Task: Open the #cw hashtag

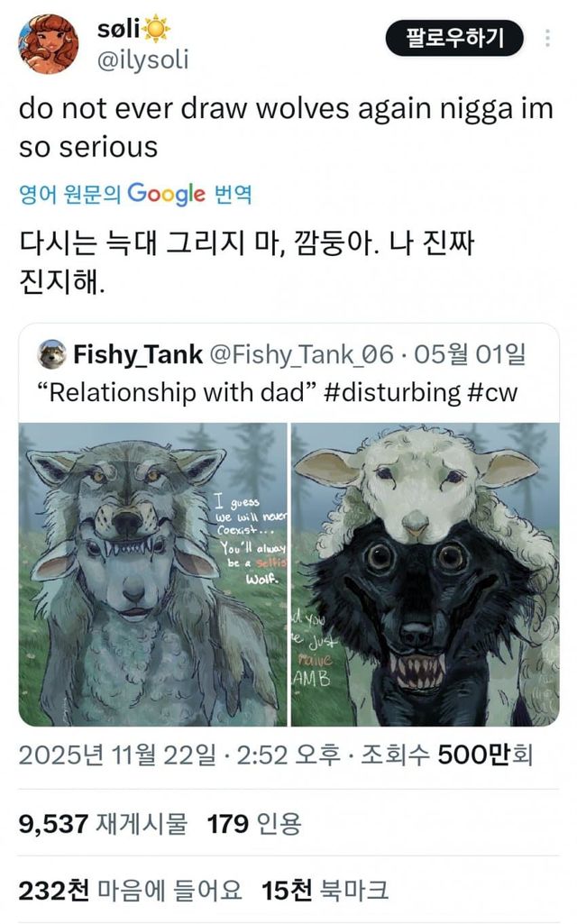Action: tap(493, 392)
